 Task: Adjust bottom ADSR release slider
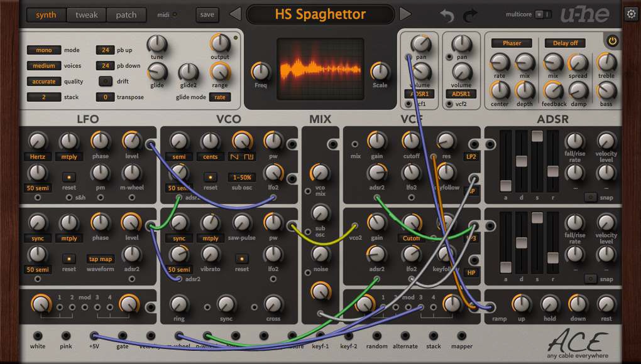point(552,258)
